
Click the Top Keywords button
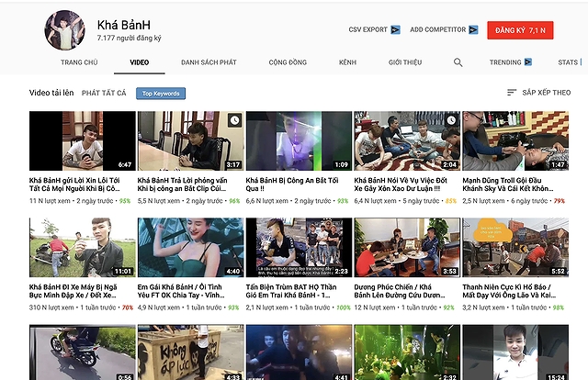pyautogui.click(x=161, y=94)
